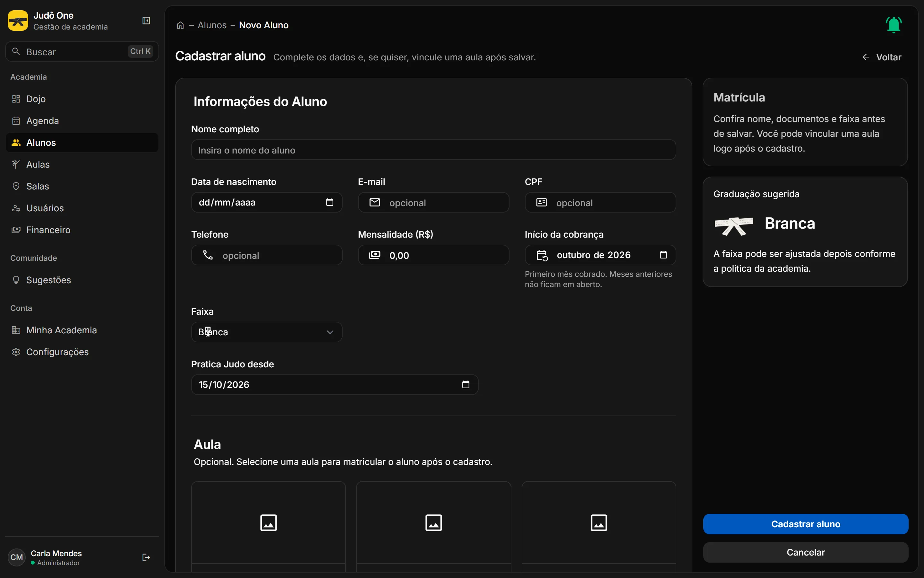Focus the Nome completo field
Screen dimensions: 924x578
[x=433, y=150]
